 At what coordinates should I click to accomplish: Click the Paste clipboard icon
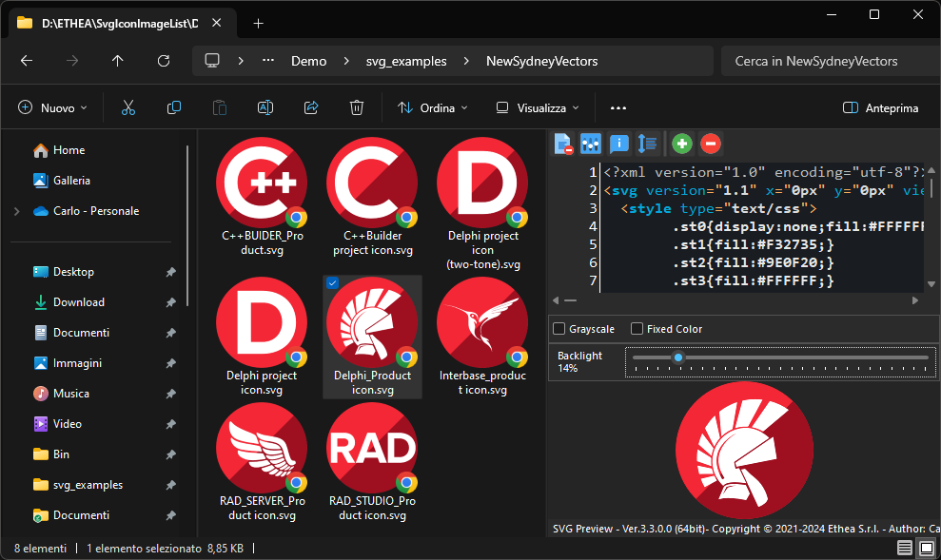tap(220, 108)
